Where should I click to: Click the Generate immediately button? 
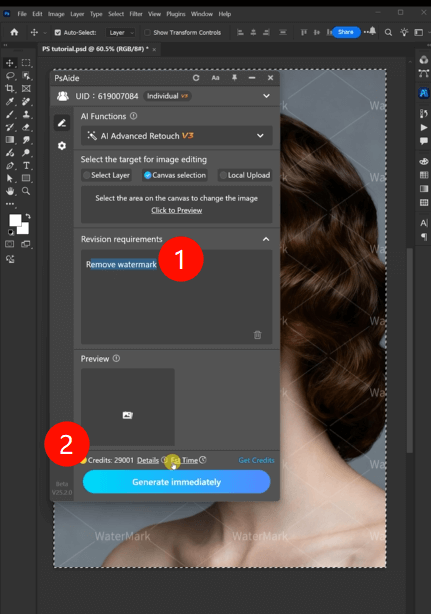(x=177, y=482)
